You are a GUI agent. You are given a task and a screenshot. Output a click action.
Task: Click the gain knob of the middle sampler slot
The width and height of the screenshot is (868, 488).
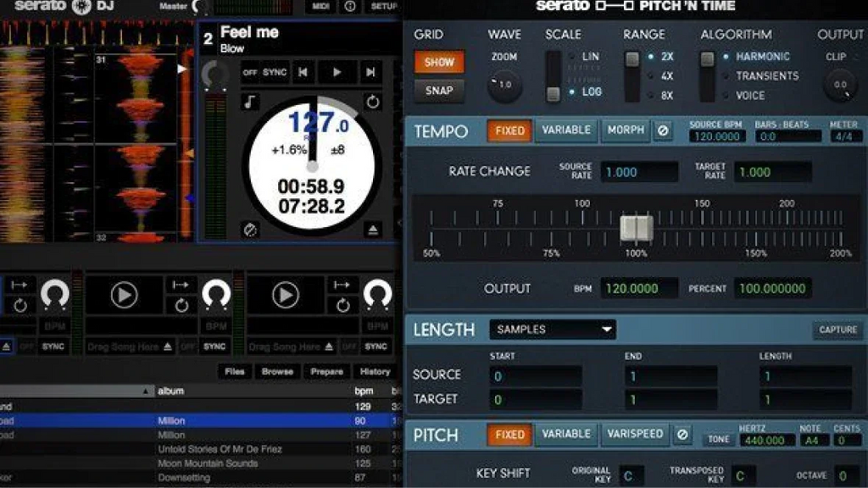216,294
